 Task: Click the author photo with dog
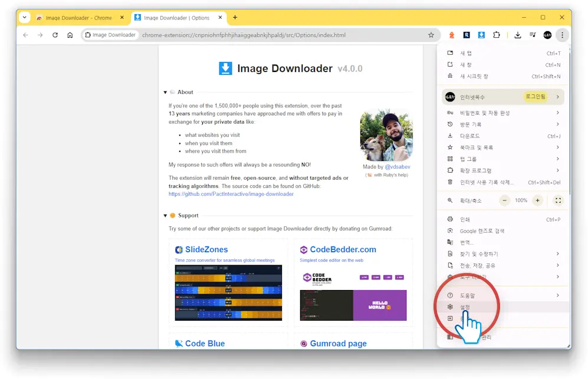click(386, 136)
